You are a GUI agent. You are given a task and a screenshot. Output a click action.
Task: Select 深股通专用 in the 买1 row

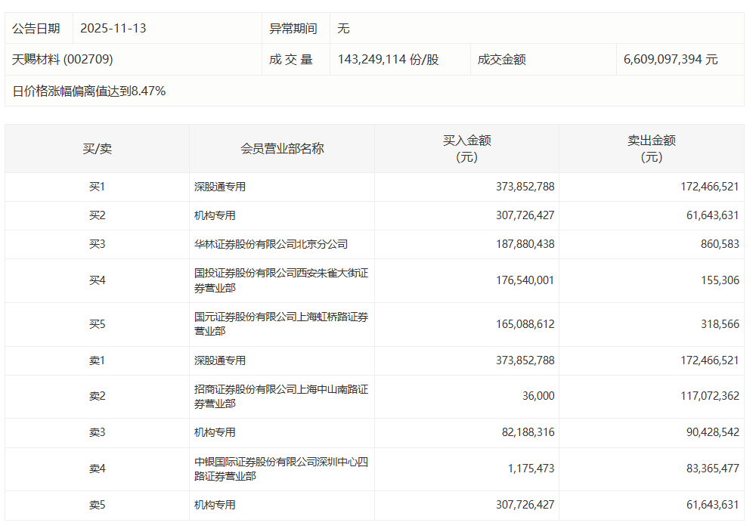click(x=220, y=187)
